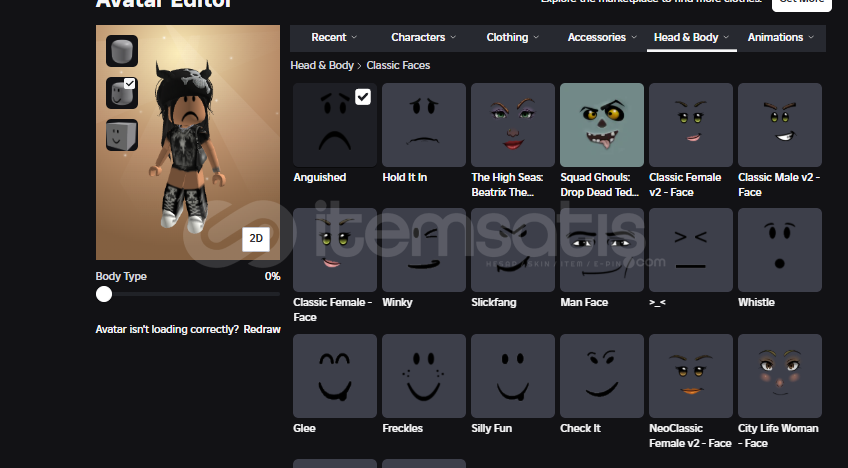Click the Winky item name label
Image resolution: width=848 pixels, height=468 pixels.
point(397,302)
